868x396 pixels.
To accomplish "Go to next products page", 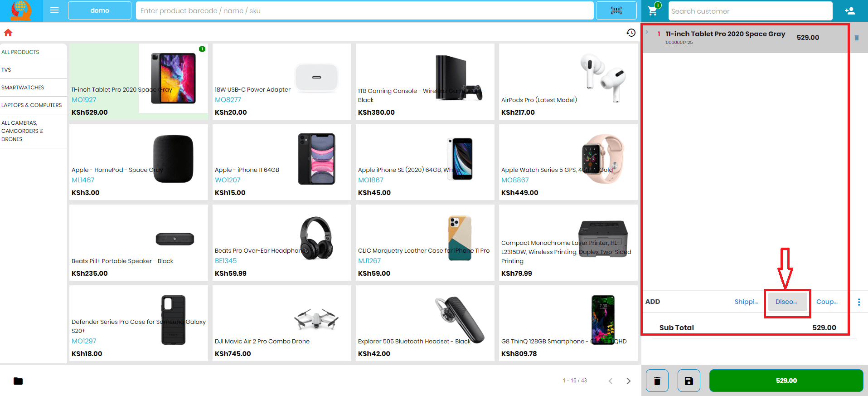I will pyautogui.click(x=629, y=381).
